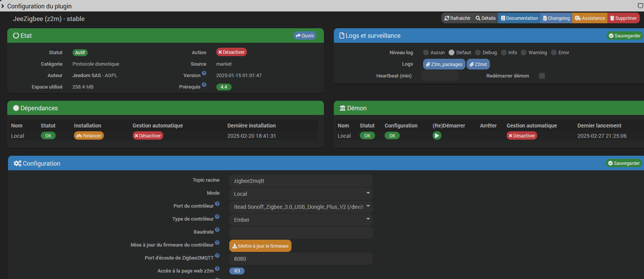Select the Warning log level
The height and width of the screenshot is (279, 644).
(524, 53)
